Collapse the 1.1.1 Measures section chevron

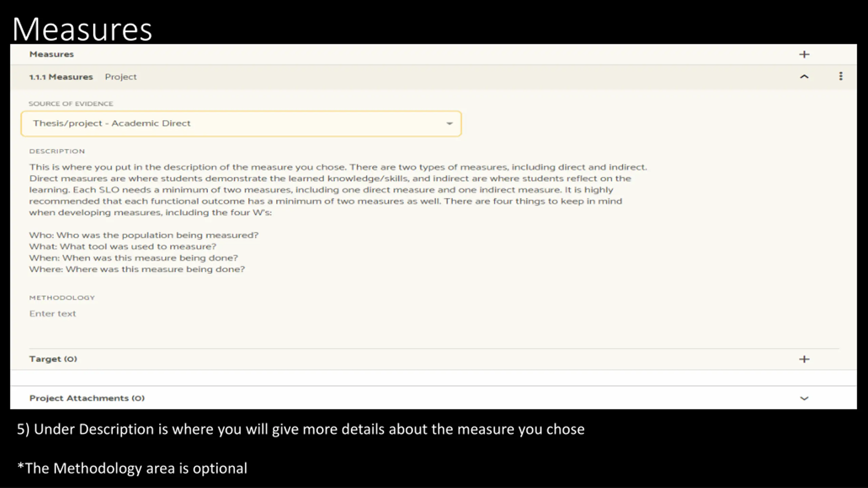point(804,77)
